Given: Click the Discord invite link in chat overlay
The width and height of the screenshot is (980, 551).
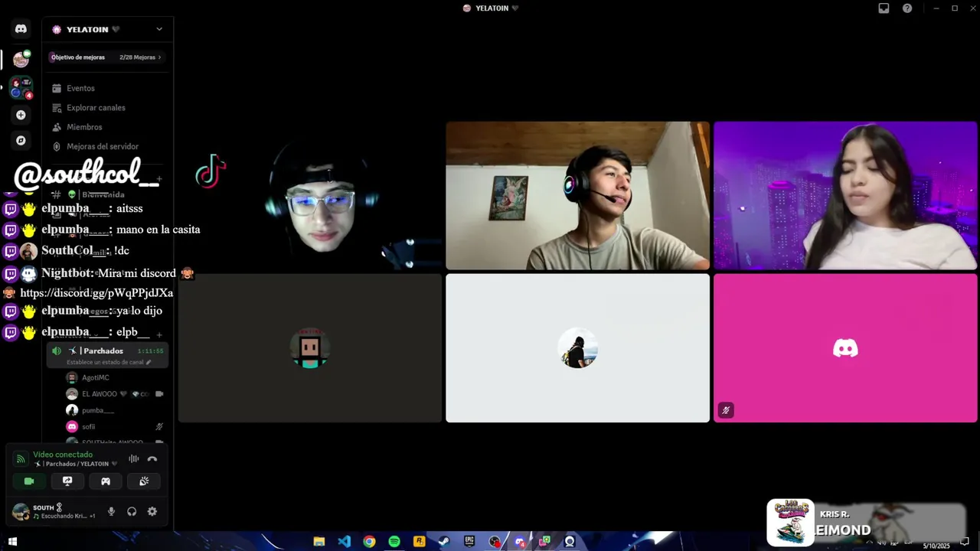Looking at the screenshot, I should tap(96, 292).
